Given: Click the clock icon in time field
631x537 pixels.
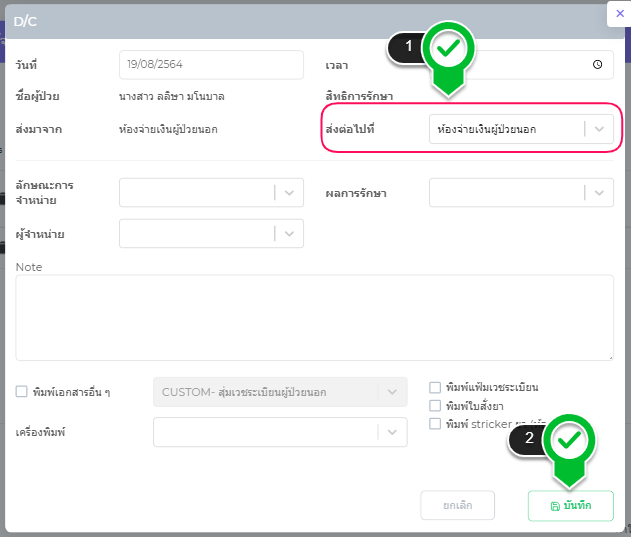Looking at the screenshot, I should (597, 65).
